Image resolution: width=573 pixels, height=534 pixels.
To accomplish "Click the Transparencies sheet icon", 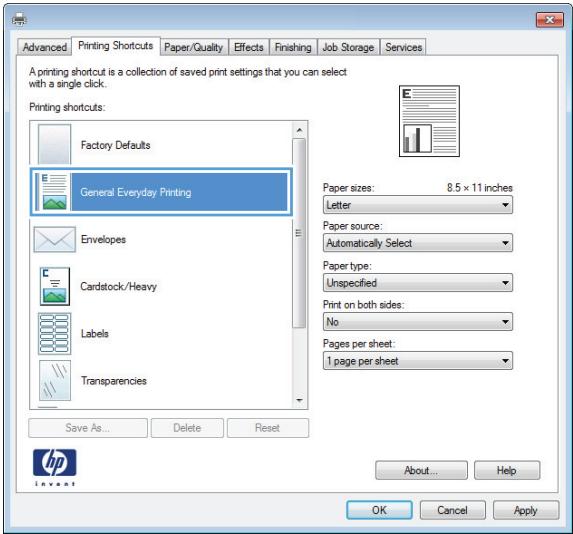I will [x=55, y=380].
